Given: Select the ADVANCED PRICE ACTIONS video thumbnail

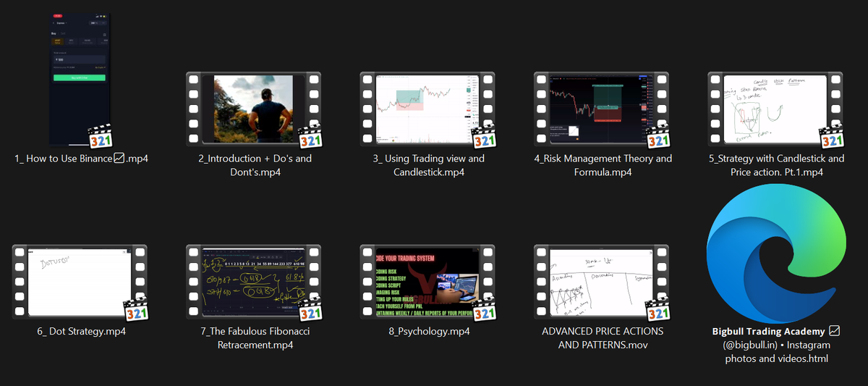Looking at the screenshot, I should 601,282.
